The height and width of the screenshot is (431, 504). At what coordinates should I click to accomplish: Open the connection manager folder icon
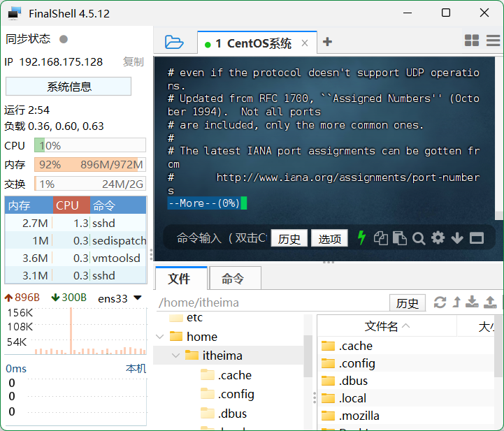(x=174, y=42)
